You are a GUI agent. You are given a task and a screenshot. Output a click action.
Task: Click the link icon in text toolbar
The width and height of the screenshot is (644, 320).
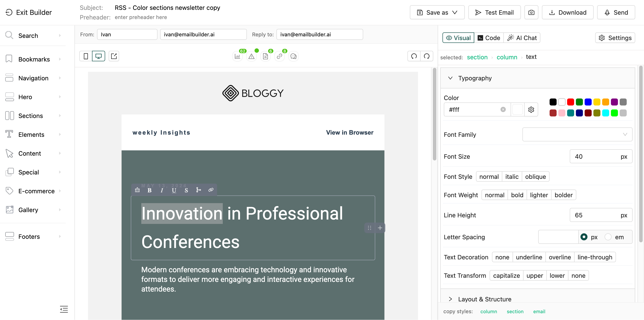211,190
